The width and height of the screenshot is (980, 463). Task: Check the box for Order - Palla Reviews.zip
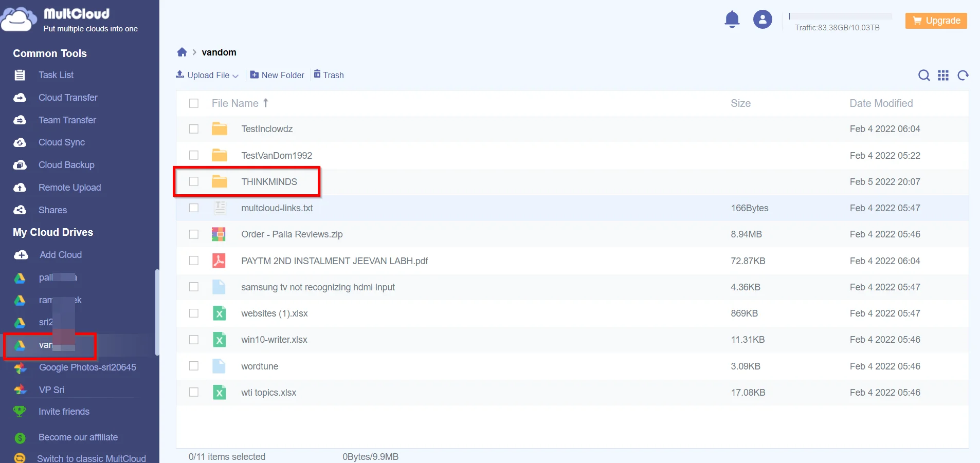point(194,234)
